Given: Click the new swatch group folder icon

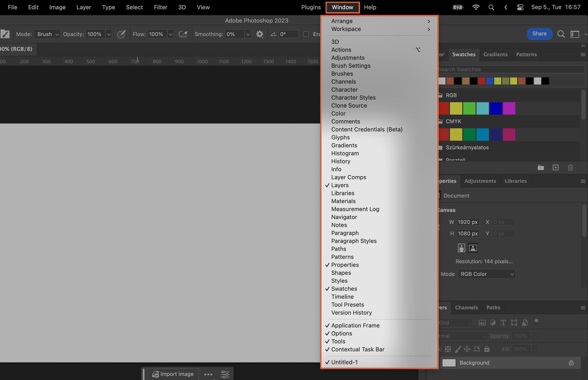Looking at the screenshot, I should pyautogui.click(x=541, y=168).
